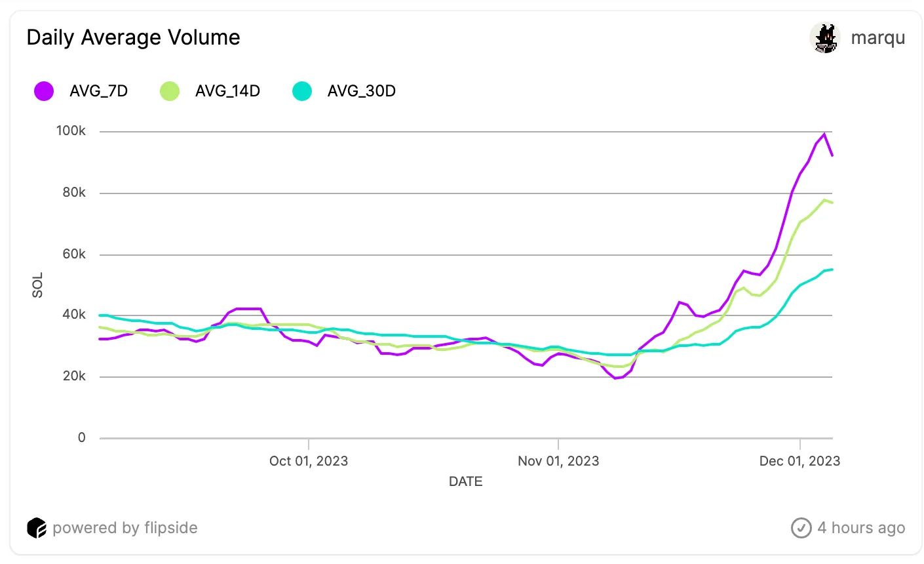924x564 pixels.
Task: Select the Dec 01, 2023 axis label
Action: coord(799,461)
